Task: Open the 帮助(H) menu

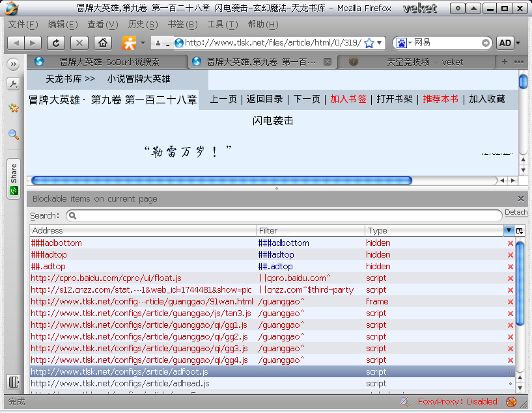Action: tap(263, 25)
